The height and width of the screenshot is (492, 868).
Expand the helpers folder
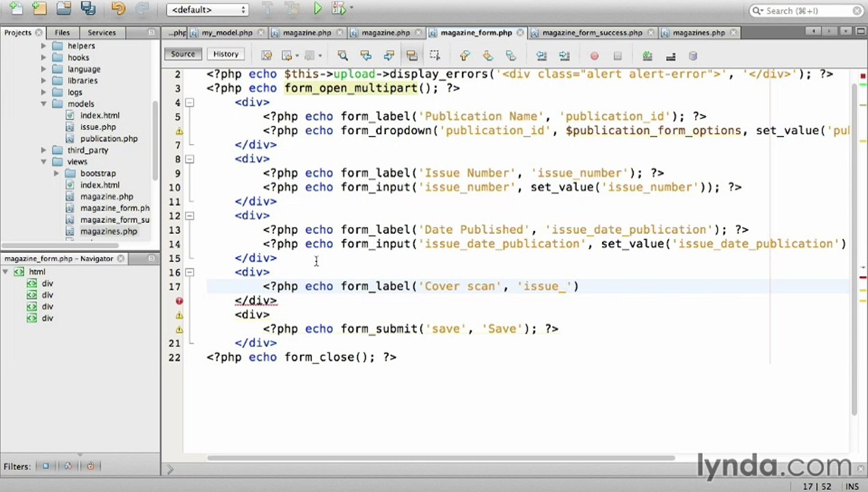(44, 46)
